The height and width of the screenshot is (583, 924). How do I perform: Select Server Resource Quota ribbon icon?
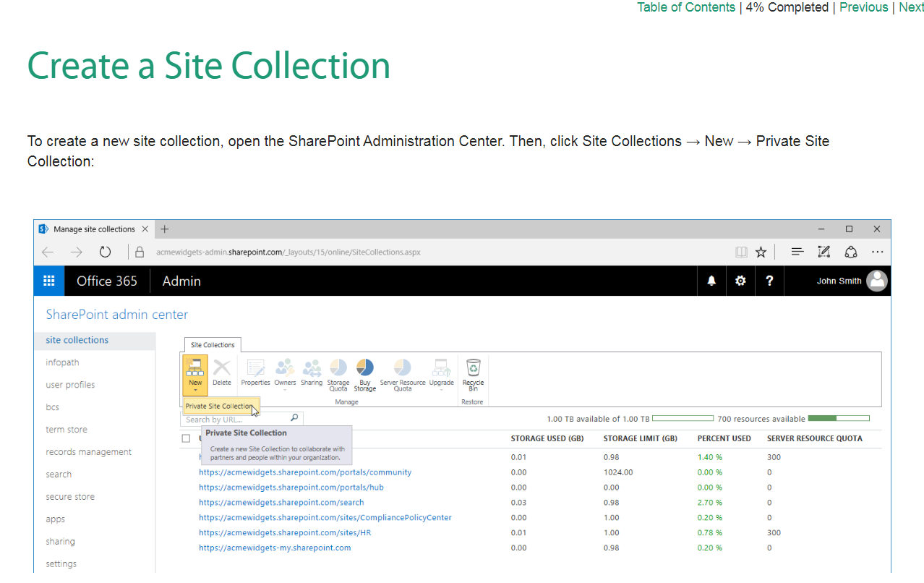(403, 375)
